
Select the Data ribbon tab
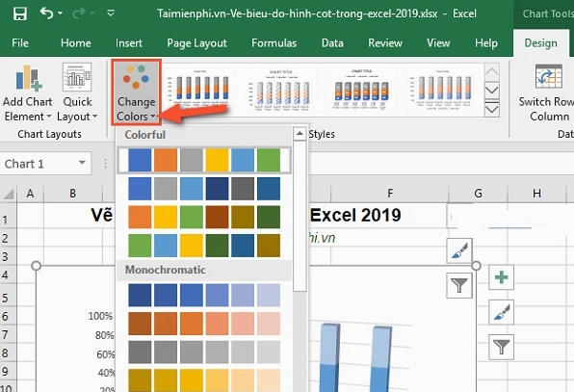(x=332, y=43)
